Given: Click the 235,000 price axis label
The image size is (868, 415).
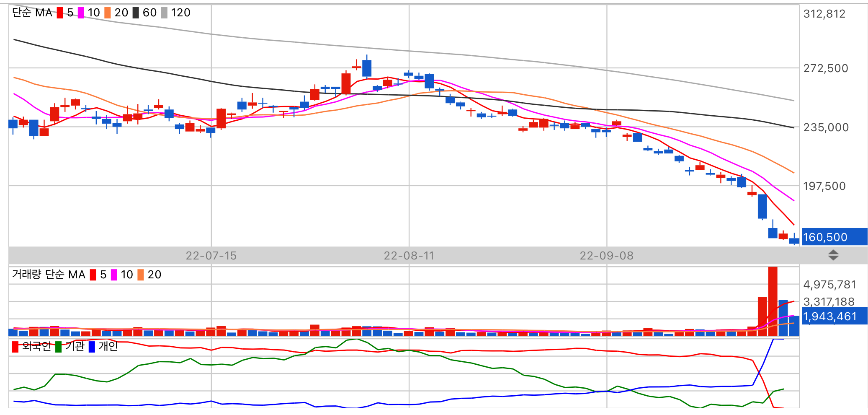Looking at the screenshot, I should coord(826,127).
